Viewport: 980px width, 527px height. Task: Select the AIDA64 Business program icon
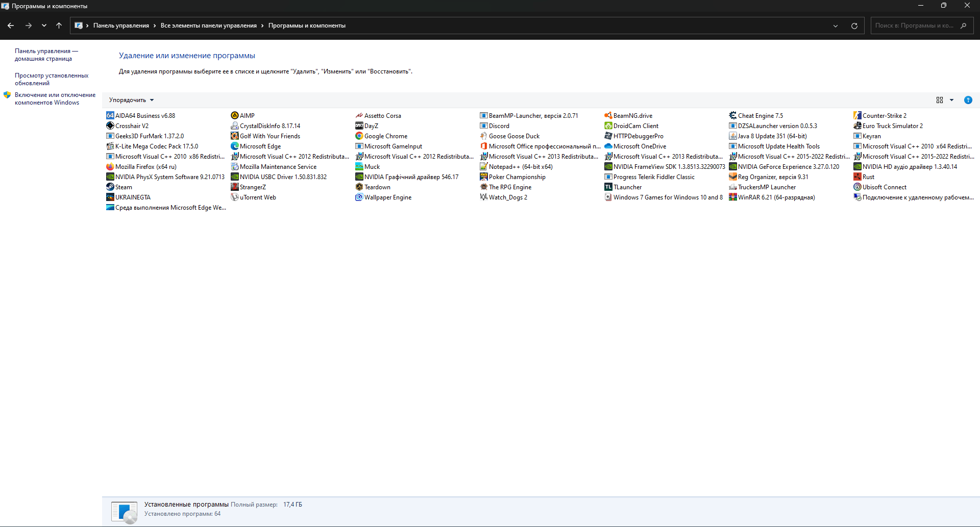coord(110,116)
